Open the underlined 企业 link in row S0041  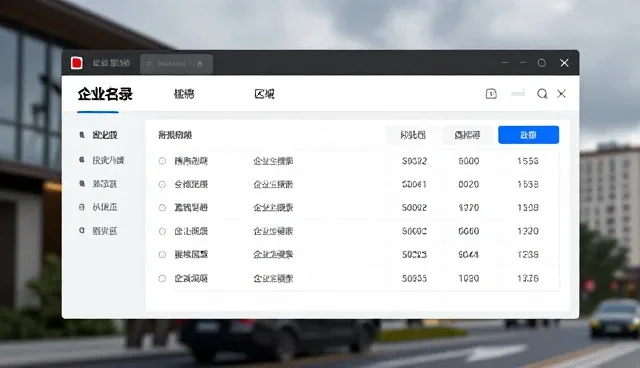pyautogui.click(x=273, y=184)
